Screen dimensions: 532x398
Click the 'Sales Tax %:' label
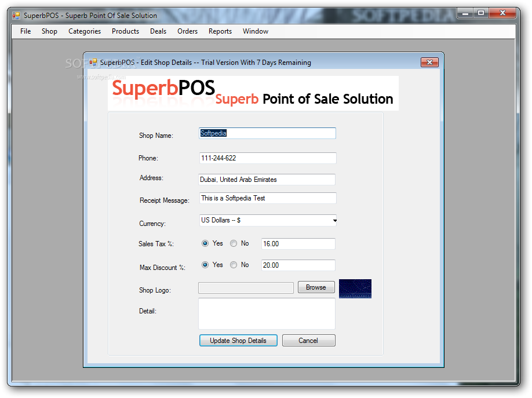156,244
